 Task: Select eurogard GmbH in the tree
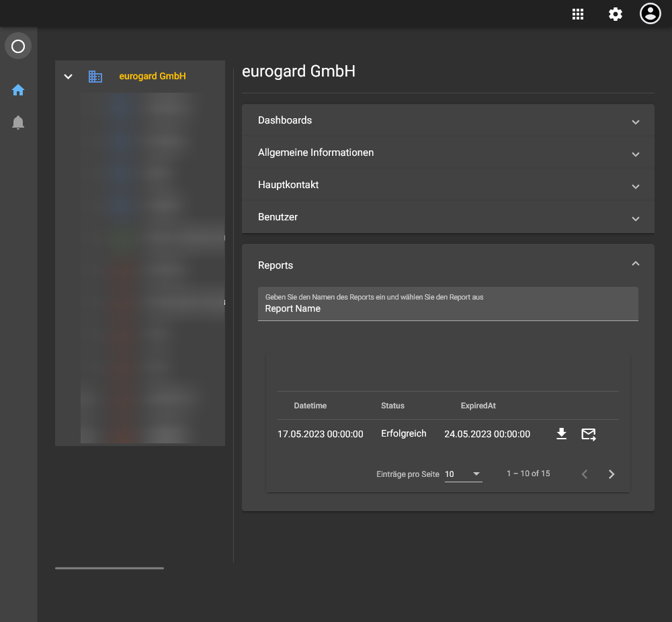click(153, 77)
